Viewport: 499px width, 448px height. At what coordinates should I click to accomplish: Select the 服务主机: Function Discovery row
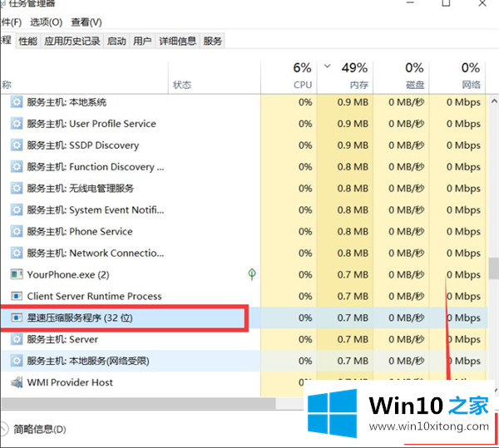[x=90, y=167]
